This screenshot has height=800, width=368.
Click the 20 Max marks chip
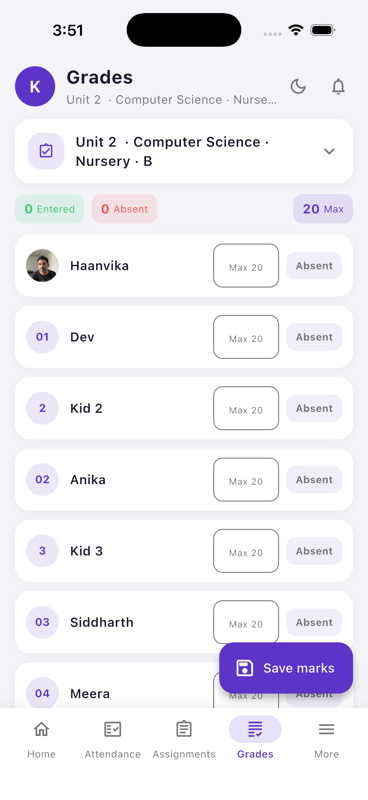coord(323,209)
